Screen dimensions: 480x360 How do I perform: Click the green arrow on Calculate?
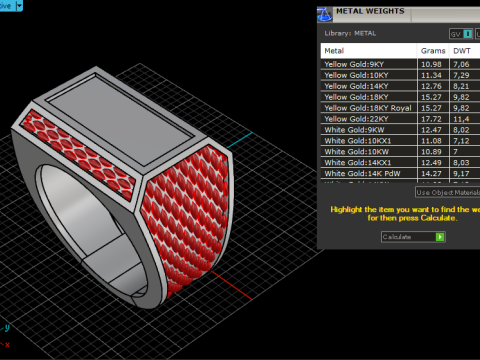pos(440,237)
